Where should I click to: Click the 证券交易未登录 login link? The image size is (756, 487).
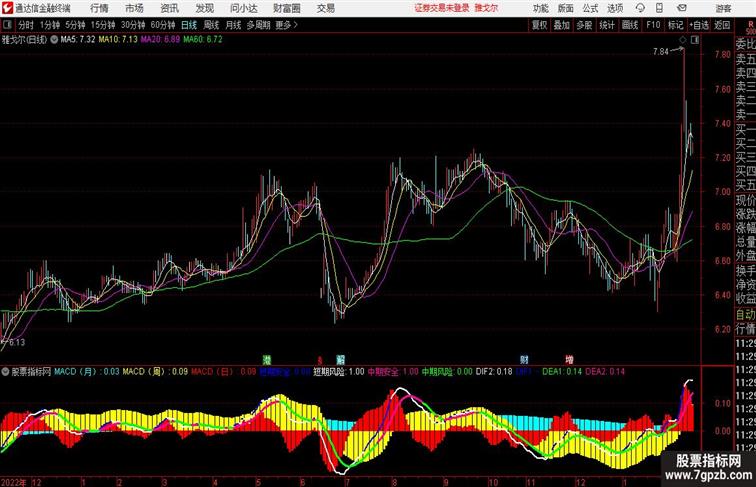(x=442, y=8)
